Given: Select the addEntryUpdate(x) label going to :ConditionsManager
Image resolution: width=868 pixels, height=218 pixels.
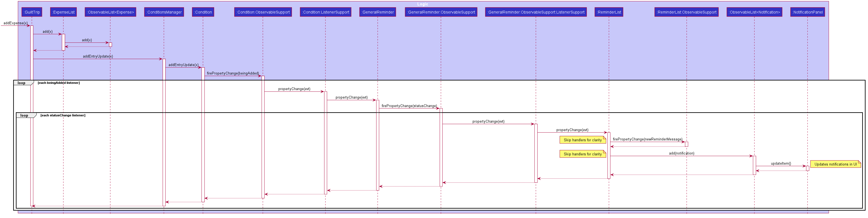Looking at the screenshot, I should point(98,56).
